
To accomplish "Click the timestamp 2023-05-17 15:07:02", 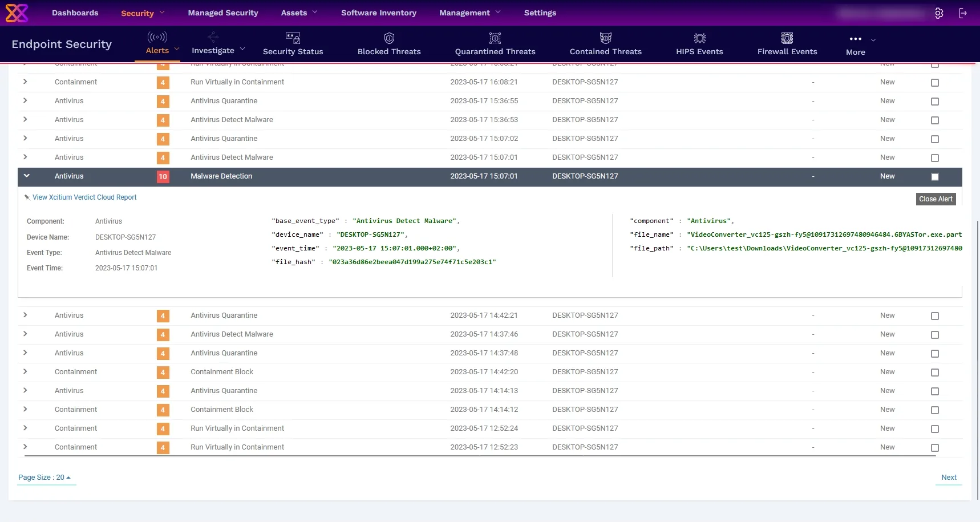I will point(484,139).
